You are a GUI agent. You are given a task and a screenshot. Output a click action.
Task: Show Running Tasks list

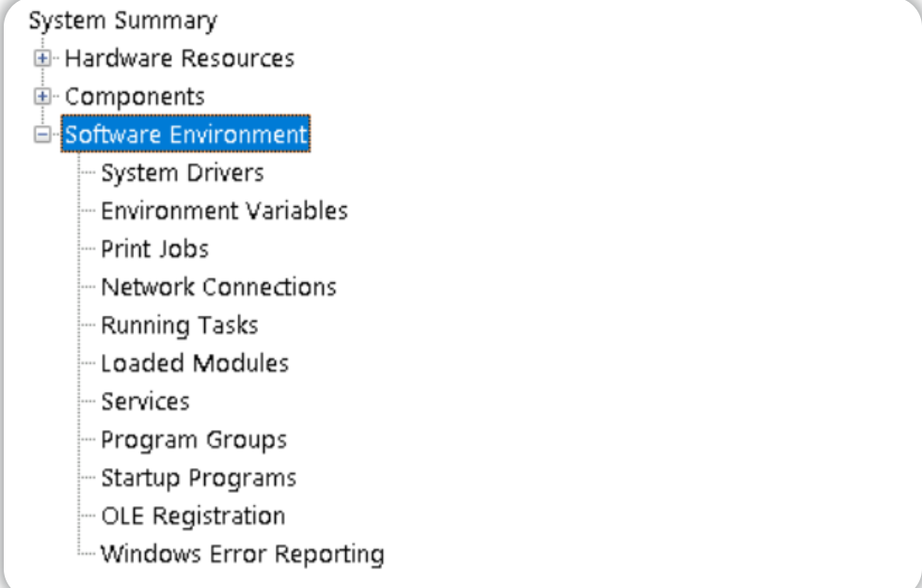click(x=180, y=326)
